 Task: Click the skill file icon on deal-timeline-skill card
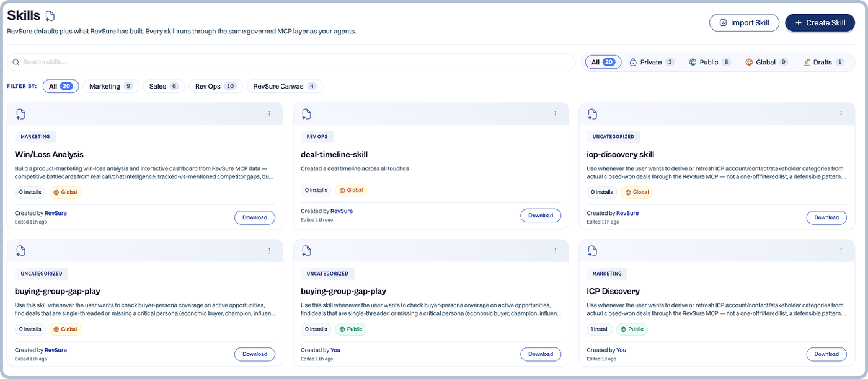coord(306,114)
